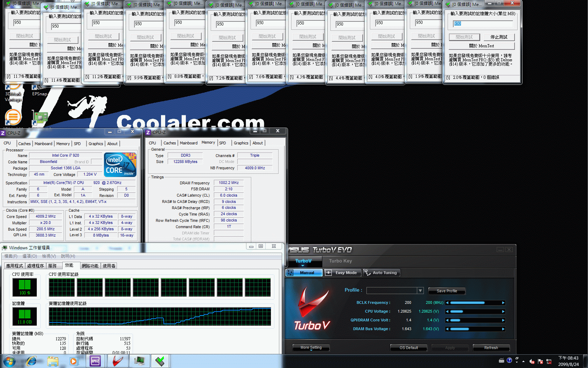Open the Windows Start orb

[9, 361]
